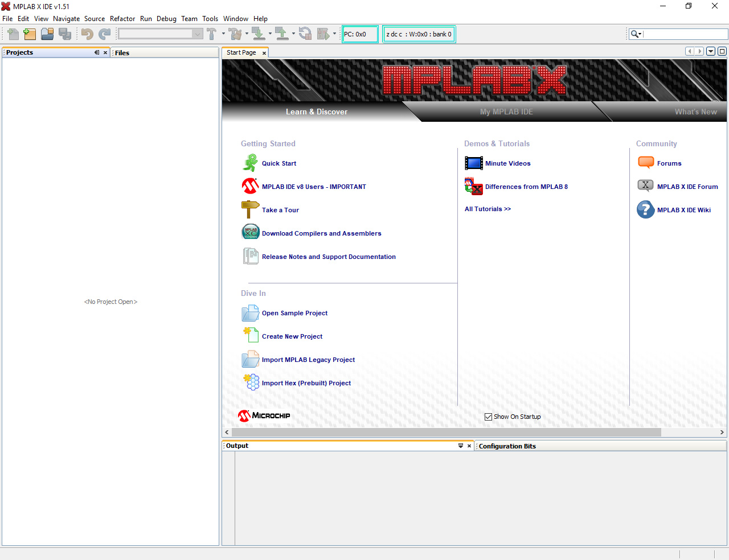
Task: Toggle the Show On Startup checkbox
Action: pos(488,417)
